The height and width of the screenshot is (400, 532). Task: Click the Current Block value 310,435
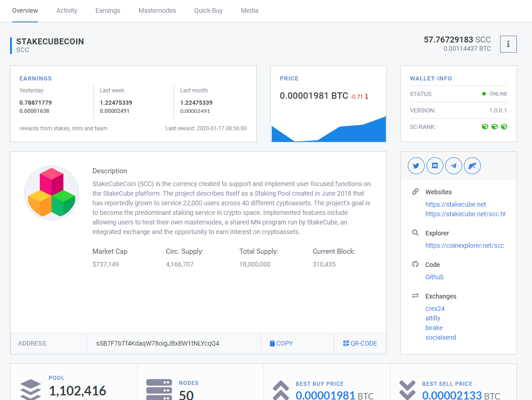324,264
